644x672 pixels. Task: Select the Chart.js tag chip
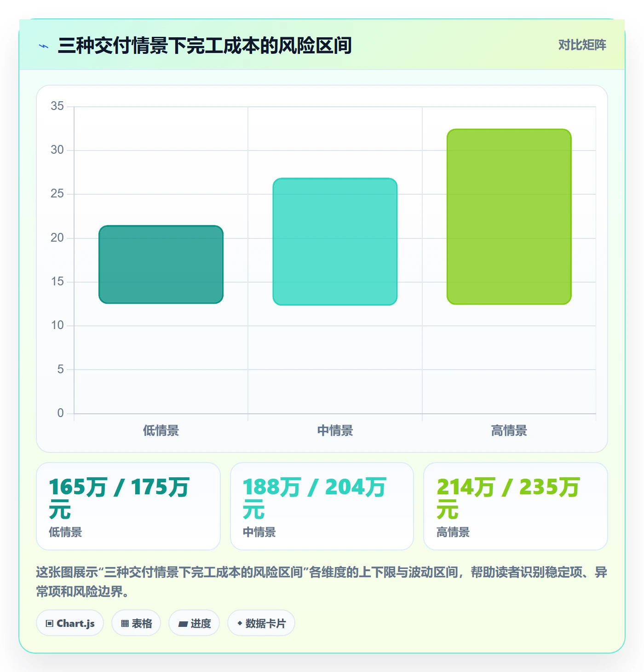click(x=70, y=623)
